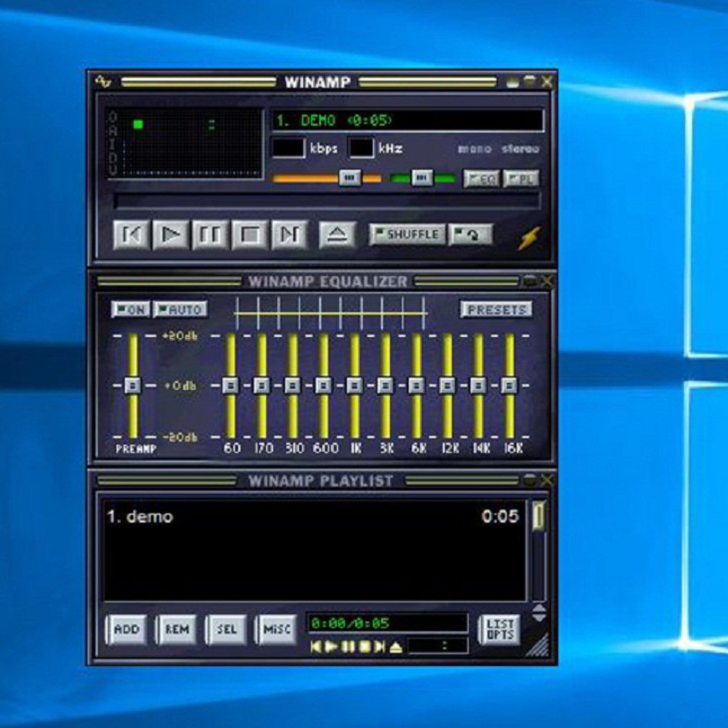Toggle the equalizer AUTO button
728x728 pixels.
[181, 309]
